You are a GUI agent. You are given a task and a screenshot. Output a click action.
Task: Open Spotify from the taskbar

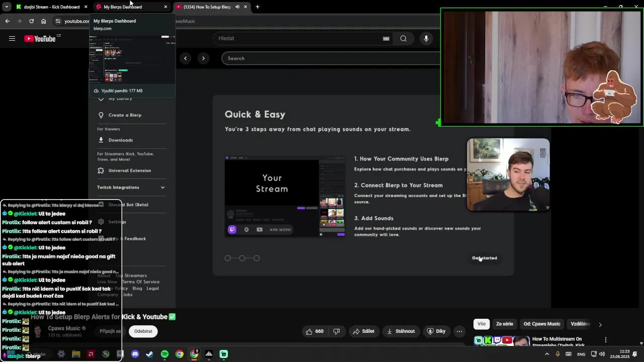point(165,354)
